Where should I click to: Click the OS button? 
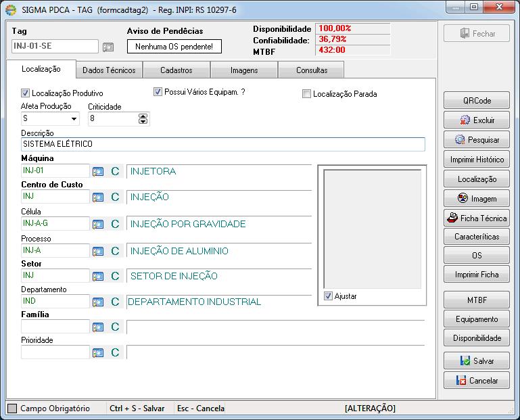pos(477,255)
